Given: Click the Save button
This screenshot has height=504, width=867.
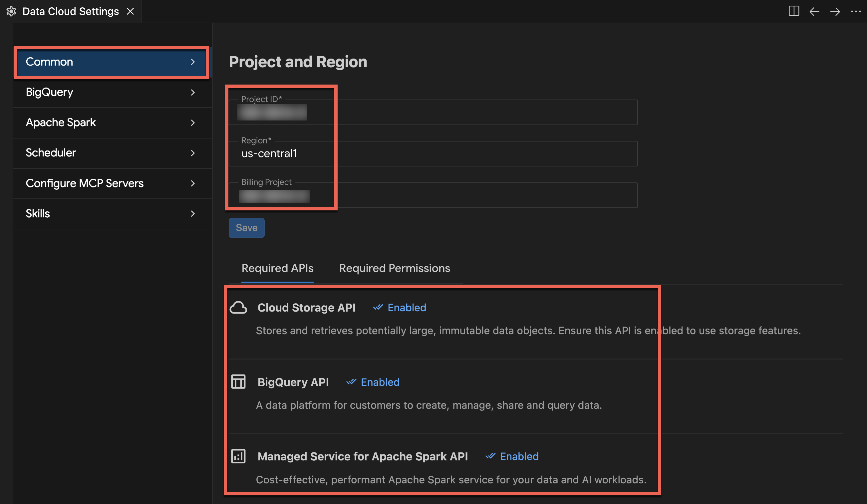Looking at the screenshot, I should (247, 228).
